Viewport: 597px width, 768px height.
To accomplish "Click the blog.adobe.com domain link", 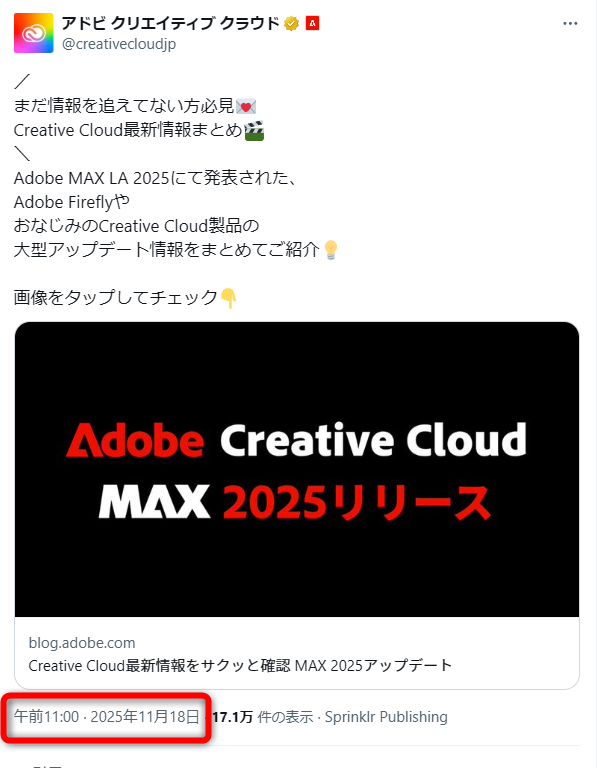I will click(x=82, y=643).
